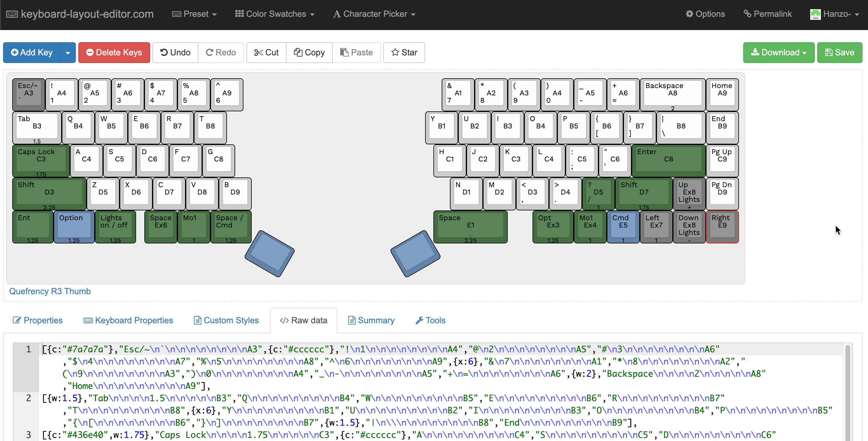Screen dimensions: 868x441
Task: Click the Star icon
Action: (x=404, y=53)
